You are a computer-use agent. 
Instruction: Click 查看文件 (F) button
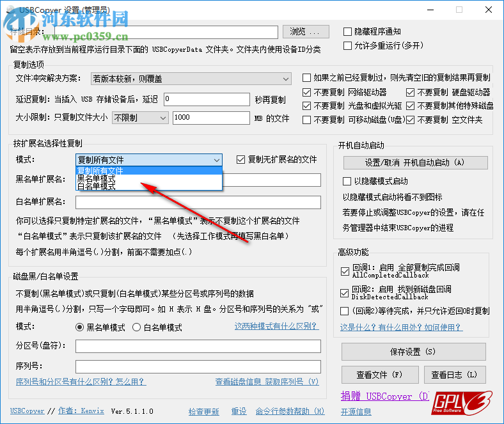point(380,375)
